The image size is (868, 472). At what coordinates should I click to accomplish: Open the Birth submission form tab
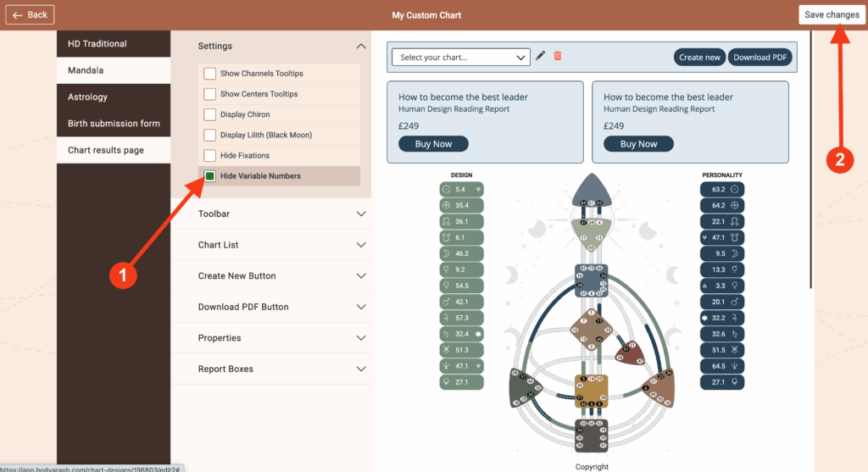click(114, 124)
